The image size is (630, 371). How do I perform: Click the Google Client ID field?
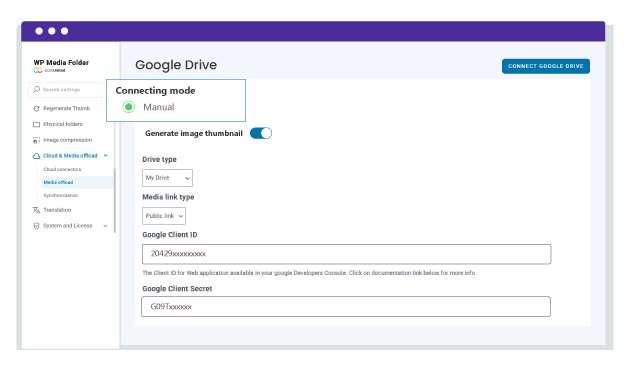pos(346,254)
